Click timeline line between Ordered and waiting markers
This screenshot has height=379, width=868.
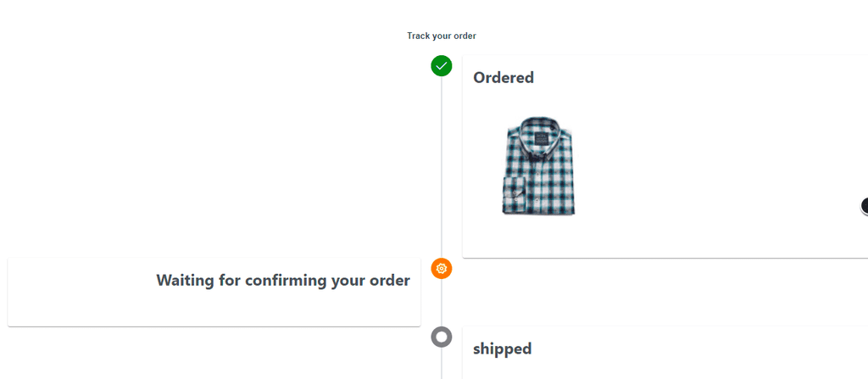441,167
